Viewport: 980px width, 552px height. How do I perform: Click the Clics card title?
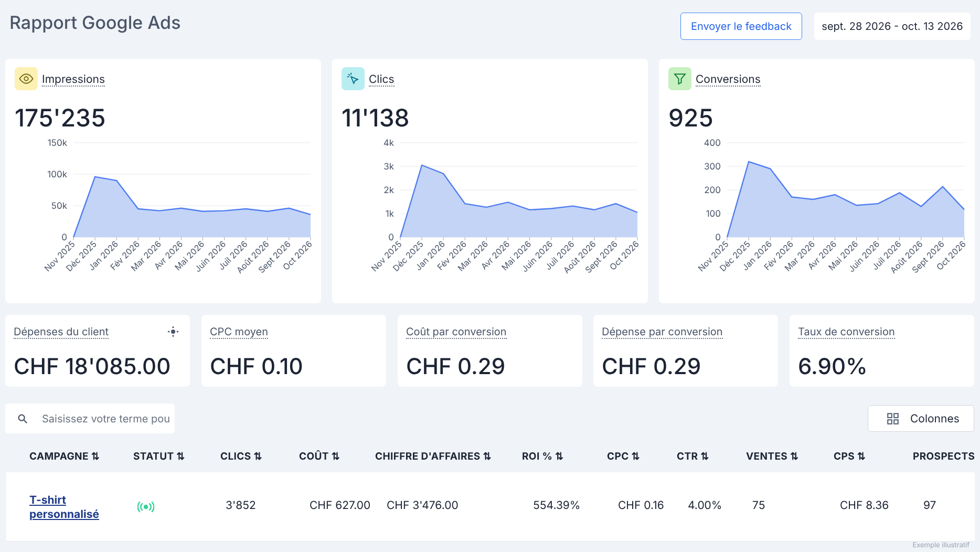(x=381, y=79)
